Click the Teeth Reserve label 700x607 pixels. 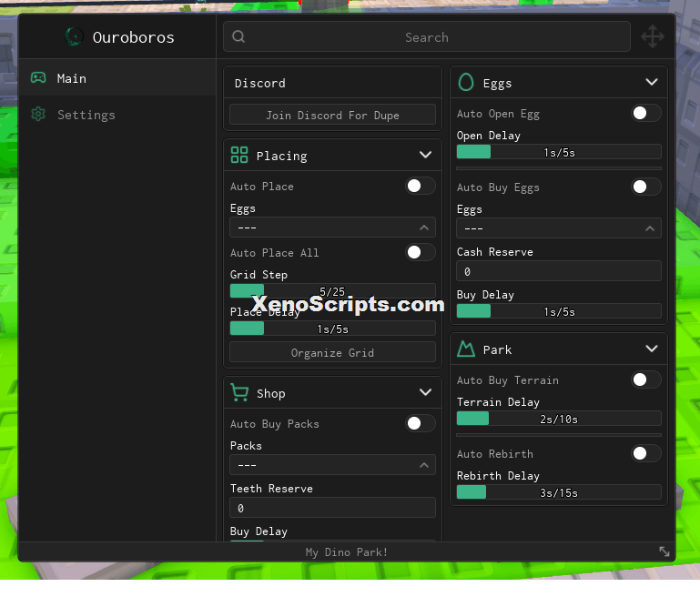click(x=271, y=489)
